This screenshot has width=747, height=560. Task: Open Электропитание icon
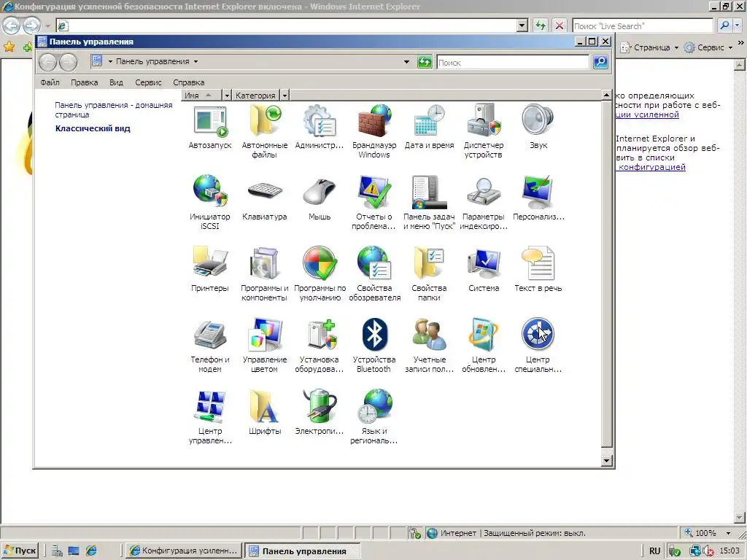click(320, 413)
